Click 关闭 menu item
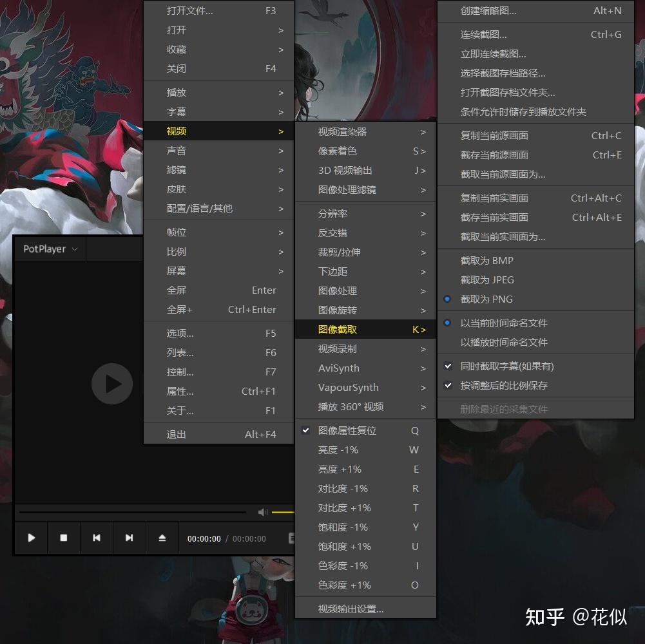The image size is (645, 644). click(x=219, y=69)
